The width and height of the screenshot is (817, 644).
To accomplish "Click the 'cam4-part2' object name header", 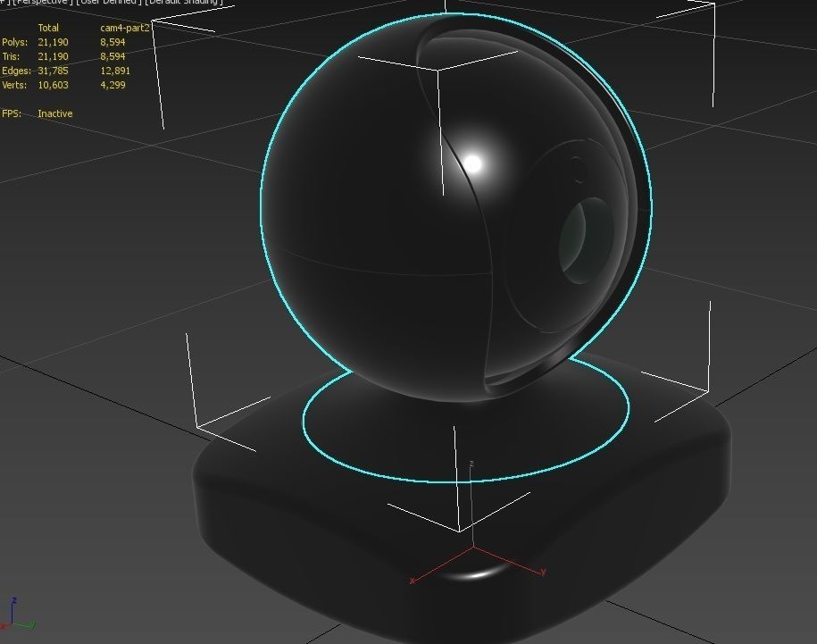I will 125,28.
